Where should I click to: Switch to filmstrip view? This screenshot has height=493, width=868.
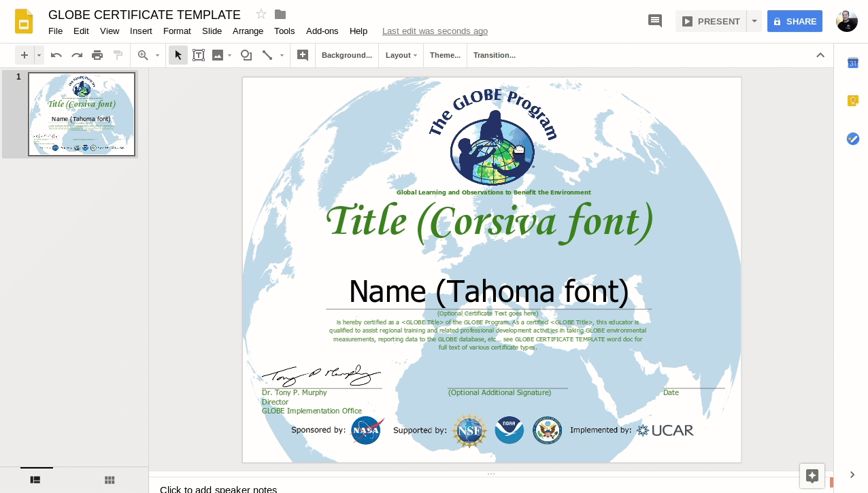click(x=36, y=480)
